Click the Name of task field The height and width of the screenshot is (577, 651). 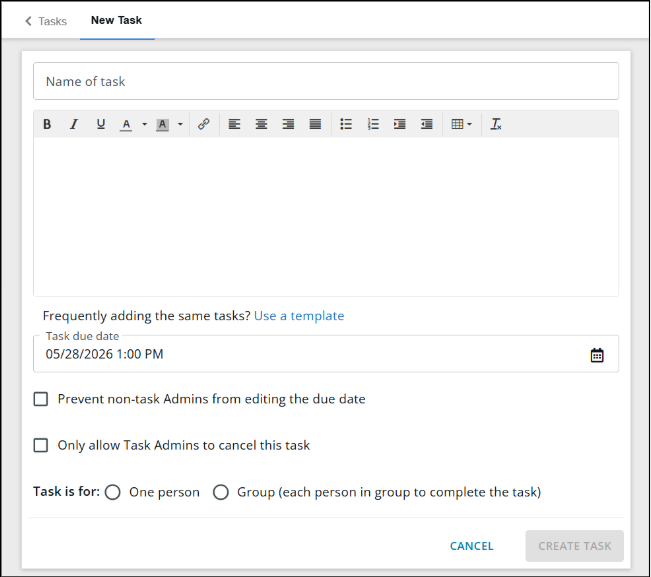tap(326, 81)
